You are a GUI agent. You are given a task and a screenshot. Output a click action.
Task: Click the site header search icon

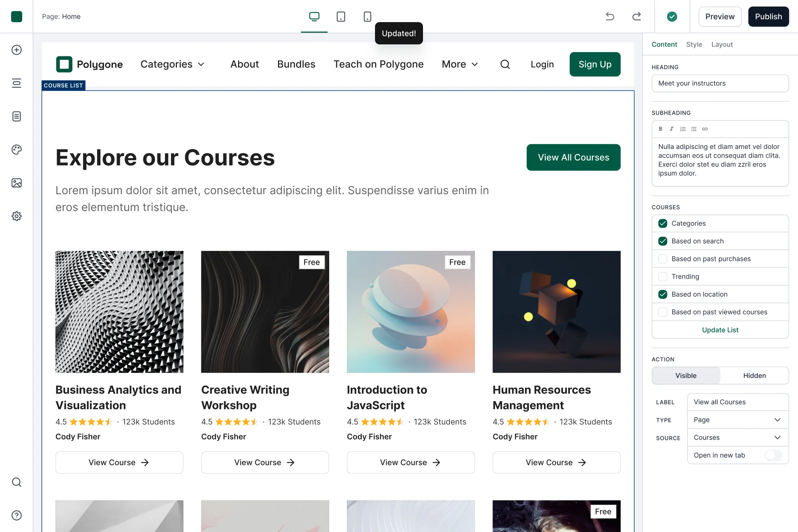click(505, 64)
